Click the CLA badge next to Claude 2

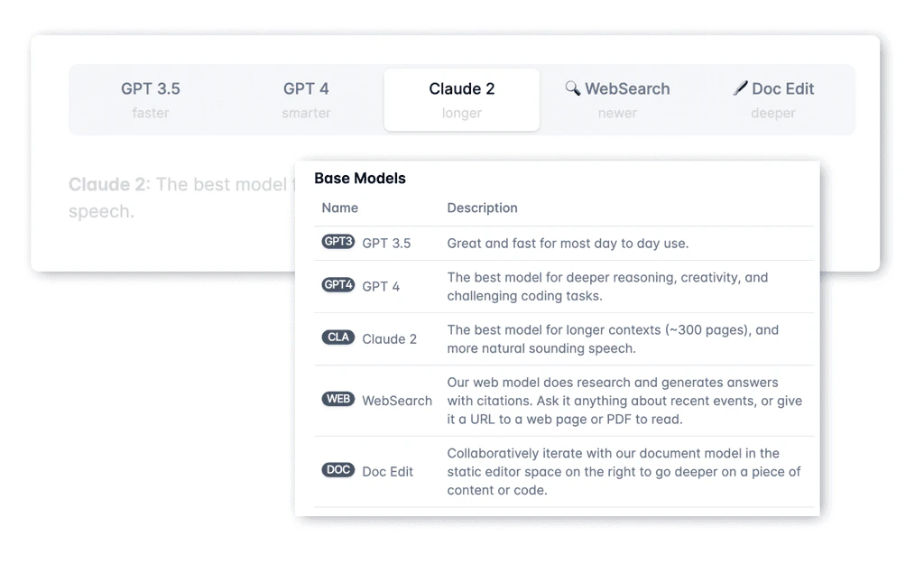coord(337,337)
